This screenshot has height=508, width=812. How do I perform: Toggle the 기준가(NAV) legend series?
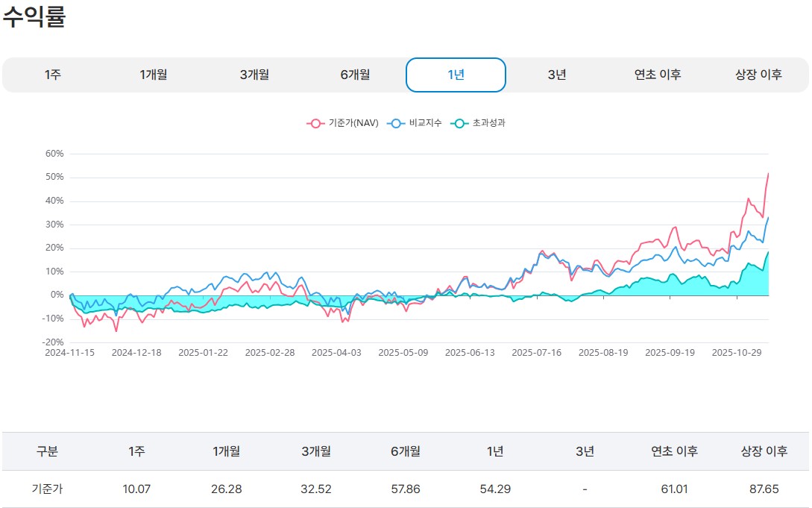(344, 123)
